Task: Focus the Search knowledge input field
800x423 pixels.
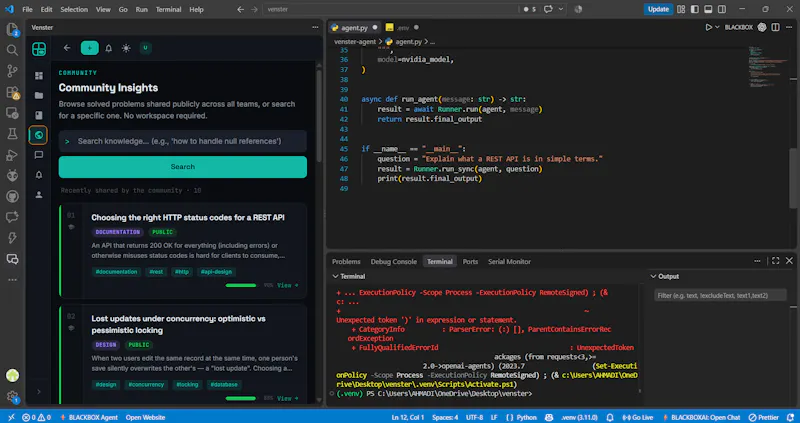Action: click(x=183, y=141)
